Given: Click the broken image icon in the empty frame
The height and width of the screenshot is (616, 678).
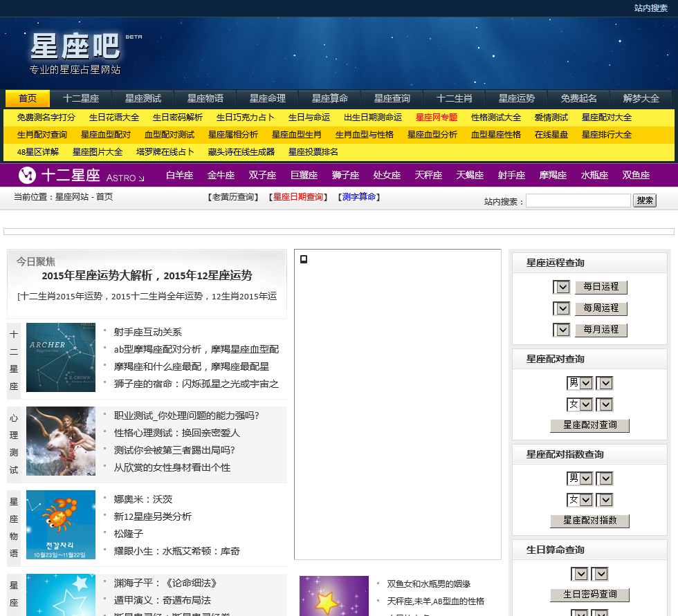Looking at the screenshot, I should click(303, 259).
